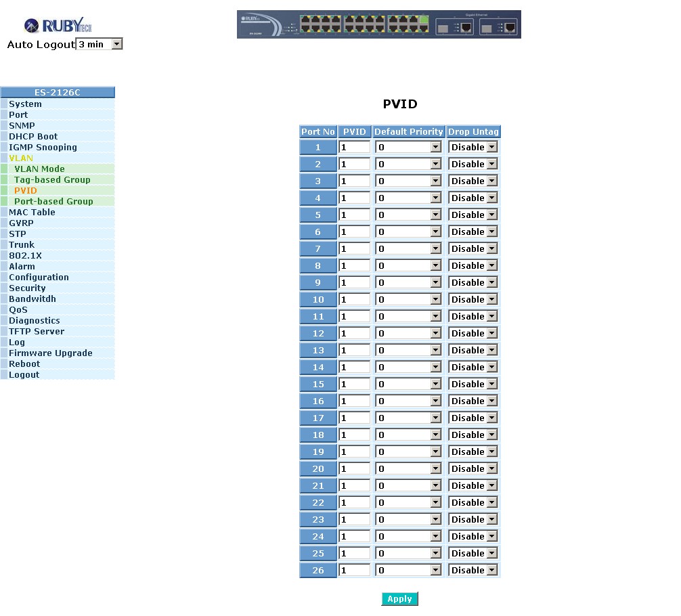The image size is (681, 616).
Task: Open the Auto Logout time dropdown
Action: point(100,44)
